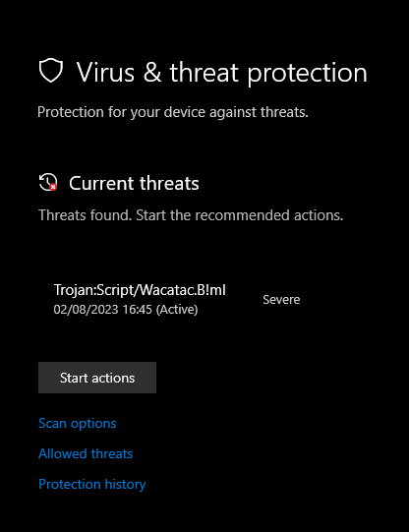The image size is (409, 532).
Task: Click the word 'threats' in Allowed threats
Action: pyautogui.click(x=112, y=453)
